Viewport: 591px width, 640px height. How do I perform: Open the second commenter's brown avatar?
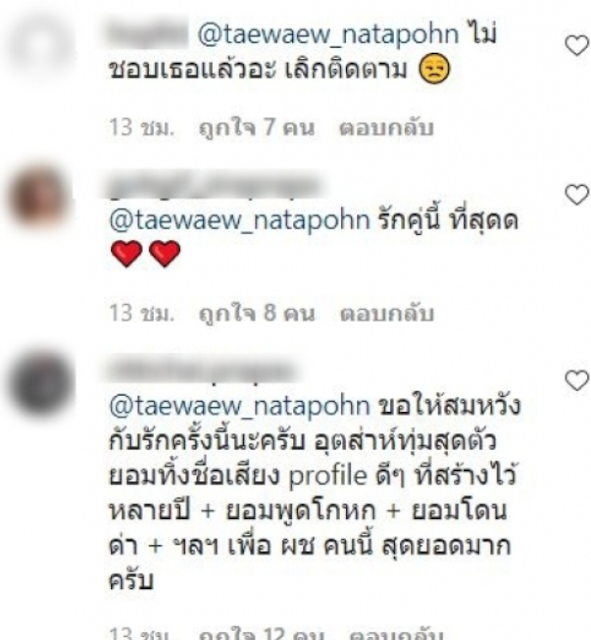40,199
